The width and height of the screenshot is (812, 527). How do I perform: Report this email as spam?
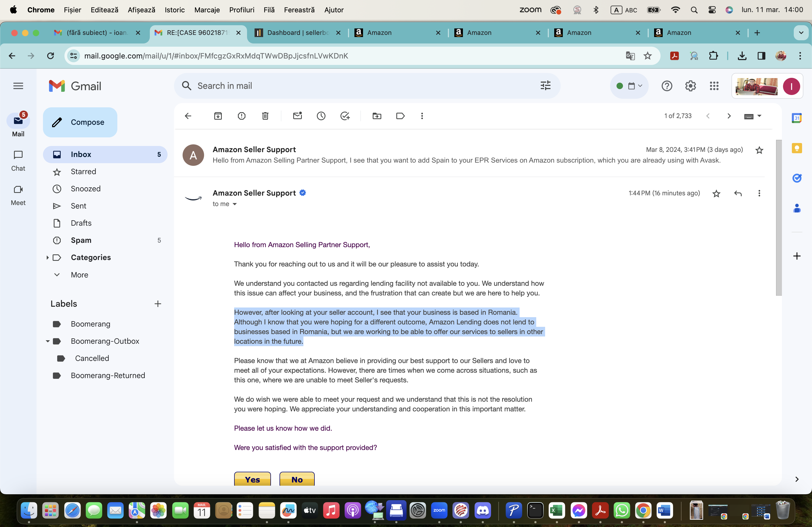pos(242,116)
